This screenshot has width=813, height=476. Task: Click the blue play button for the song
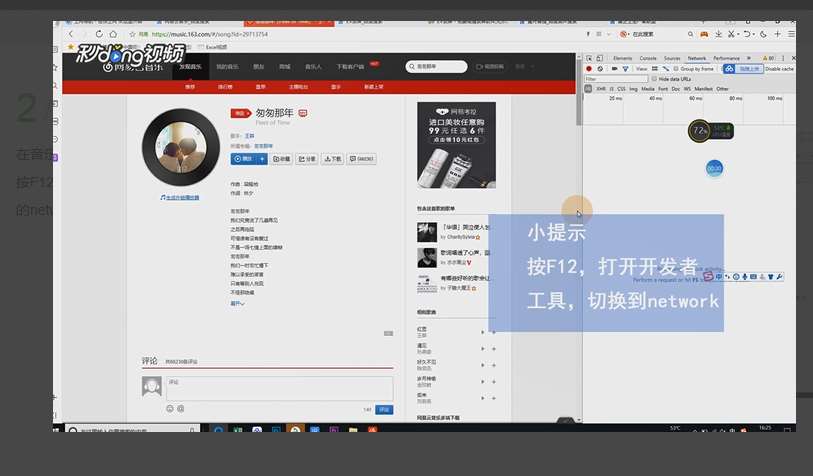point(244,159)
